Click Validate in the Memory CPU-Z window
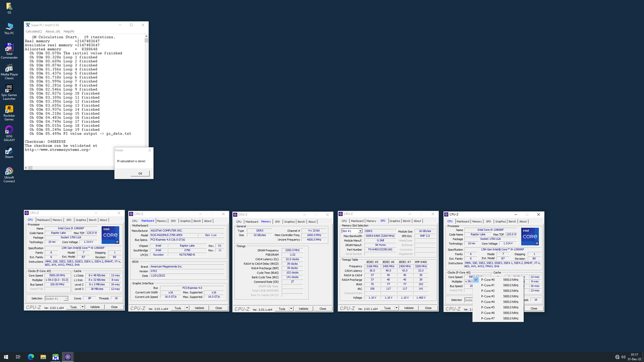The width and height of the screenshot is (644, 362). [303, 309]
